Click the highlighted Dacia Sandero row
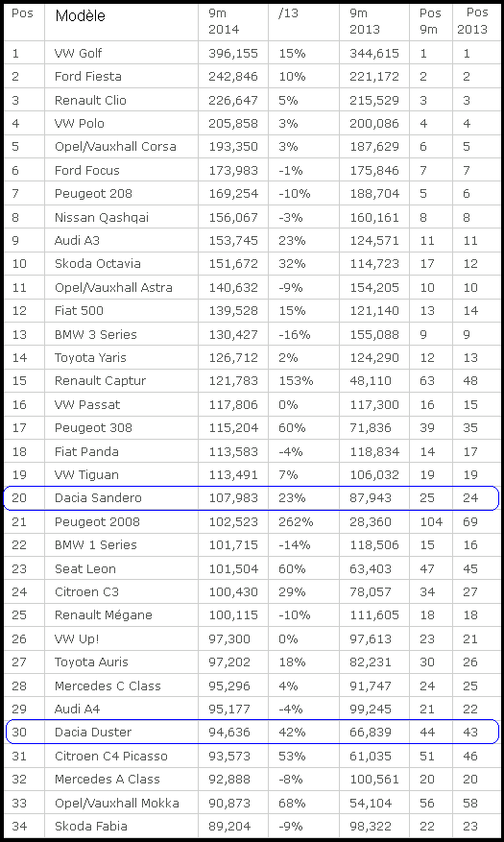Image resolution: width=504 pixels, height=842 pixels. (252, 498)
